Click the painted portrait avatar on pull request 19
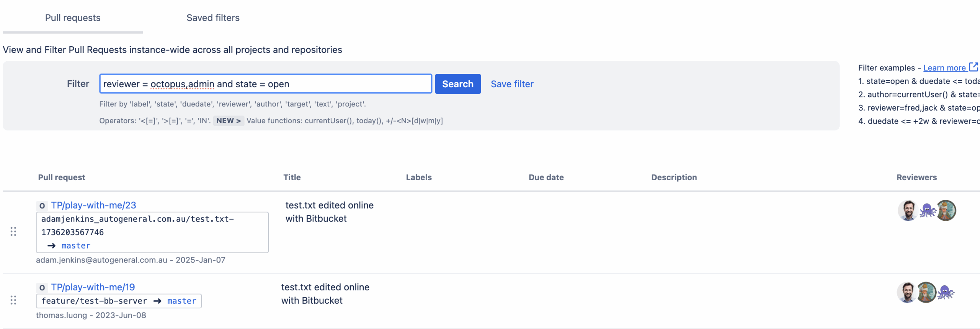 pos(926,293)
